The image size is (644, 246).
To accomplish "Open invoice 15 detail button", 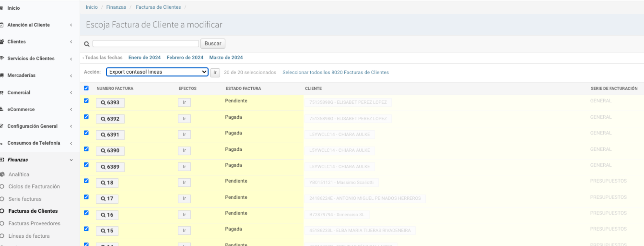I will point(107,231).
